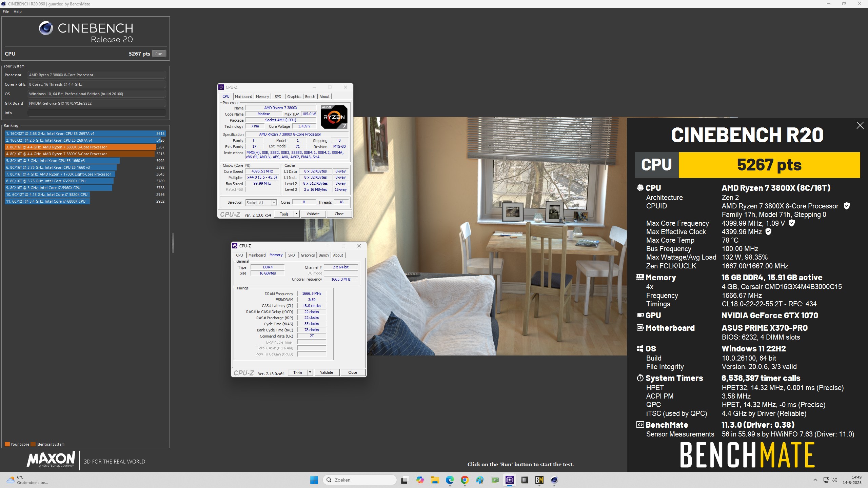Viewport: 868px width, 488px height.
Task: Open Microsoft Edge from the taskbar
Action: 450,480
